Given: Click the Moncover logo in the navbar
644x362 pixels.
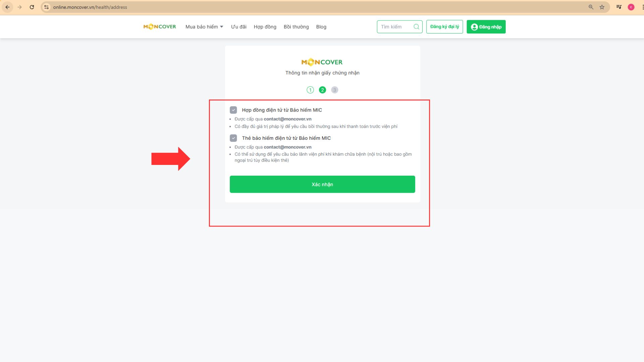Looking at the screenshot, I should pyautogui.click(x=160, y=27).
